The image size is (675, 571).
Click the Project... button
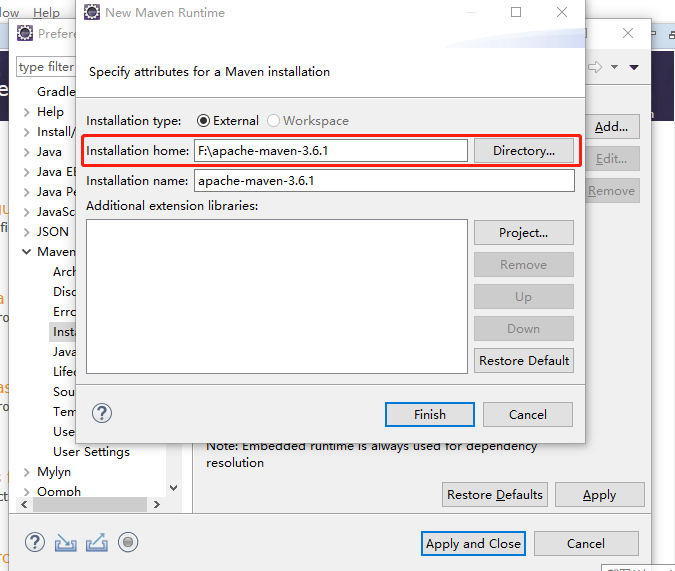(x=524, y=233)
